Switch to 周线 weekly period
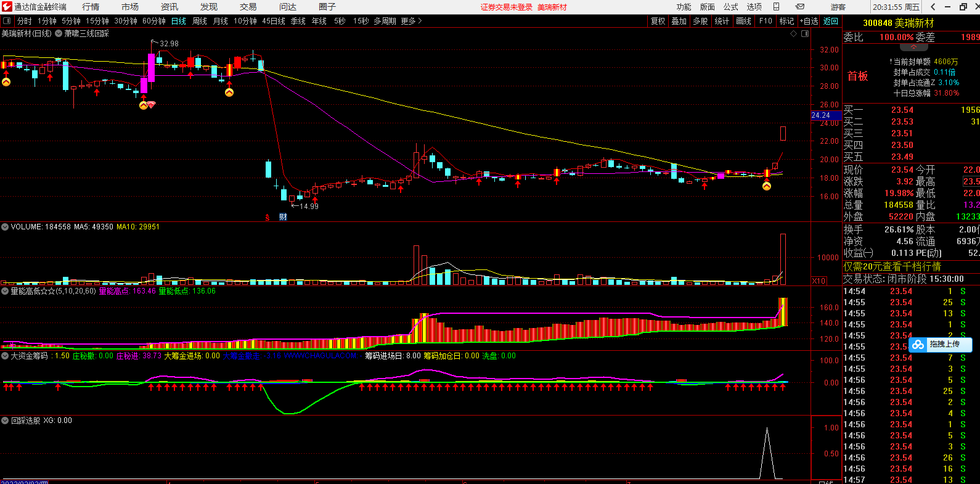 pyautogui.click(x=200, y=21)
